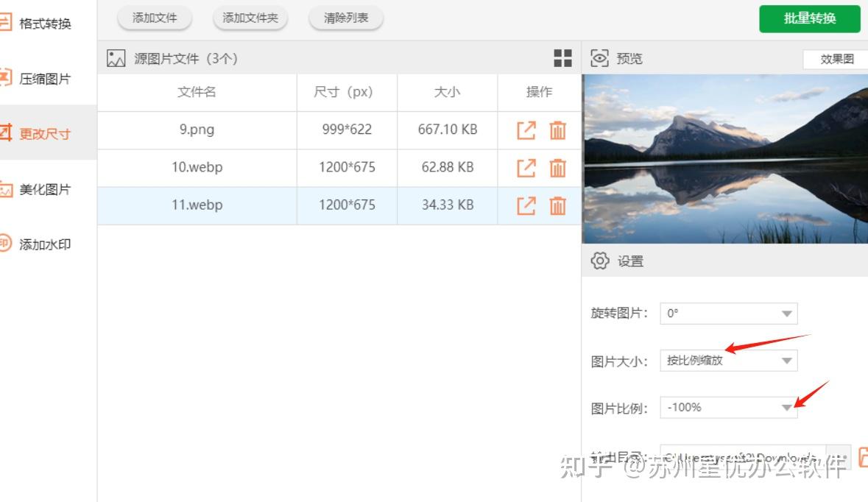The image size is (868, 502).
Task: Click the 批量转换 button
Action: [x=810, y=19]
